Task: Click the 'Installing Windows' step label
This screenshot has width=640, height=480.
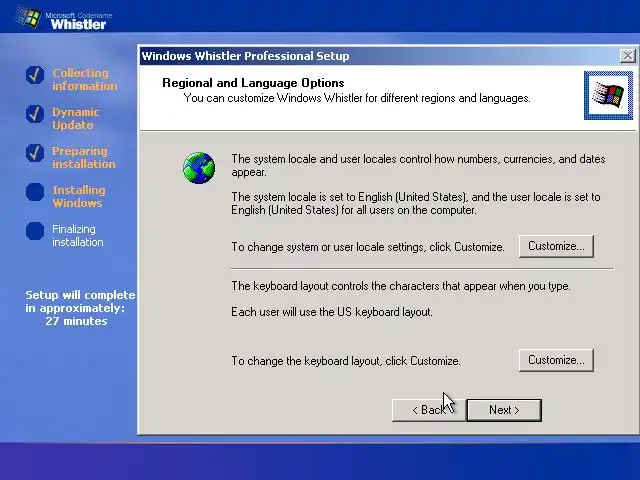Action: pos(79,196)
